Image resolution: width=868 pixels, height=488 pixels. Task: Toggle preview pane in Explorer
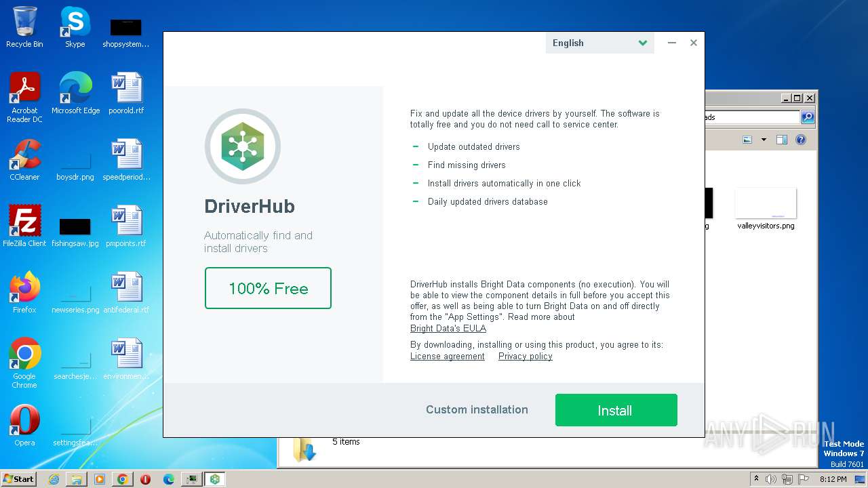click(782, 140)
